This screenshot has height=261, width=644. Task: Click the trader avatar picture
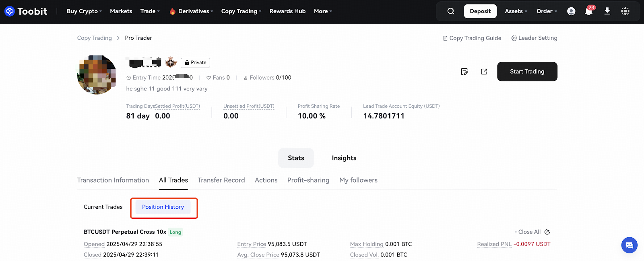97,75
